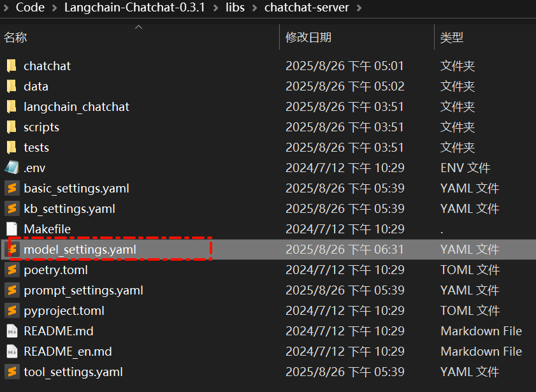This screenshot has width=536, height=392.
Task: Expand chevron after Code breadcrumb
Action: [x=54, y=8]
